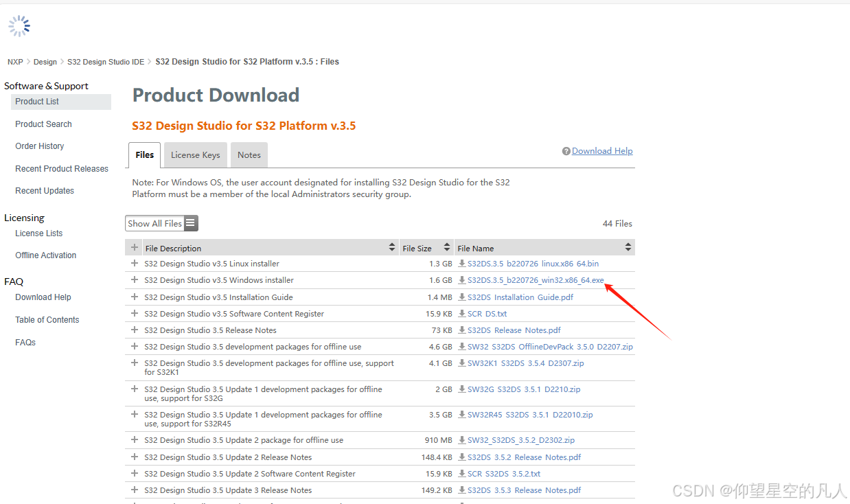The width and height of the screenshot is (850, 504).
Task: Expand the Update 2 Release Notes row
Action: [x=135, y=457]
